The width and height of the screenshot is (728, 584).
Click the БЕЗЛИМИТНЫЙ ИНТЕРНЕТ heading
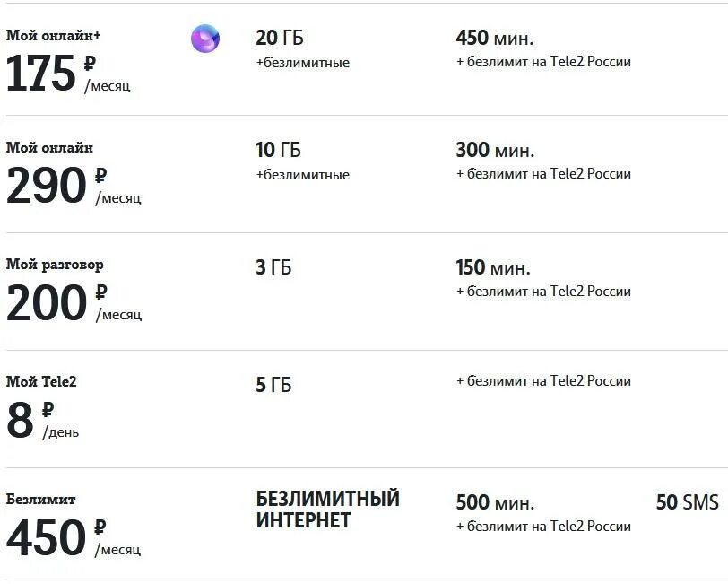pos(327,510)
